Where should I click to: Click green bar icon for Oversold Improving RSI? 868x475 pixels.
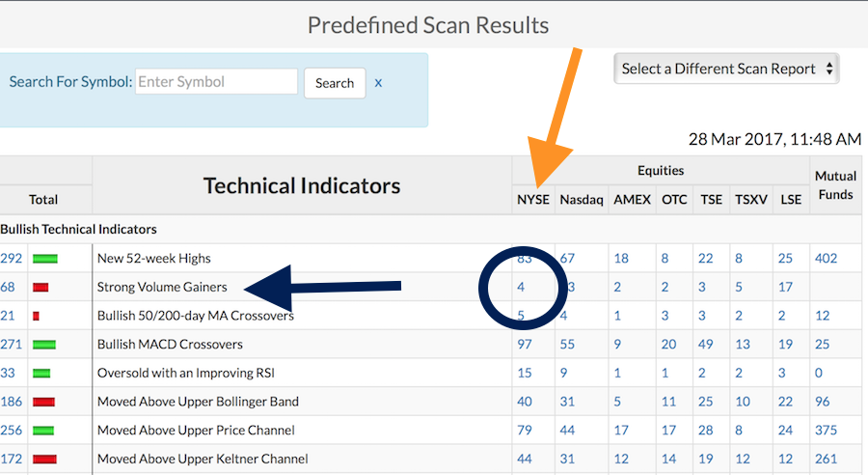coord(41,374)
